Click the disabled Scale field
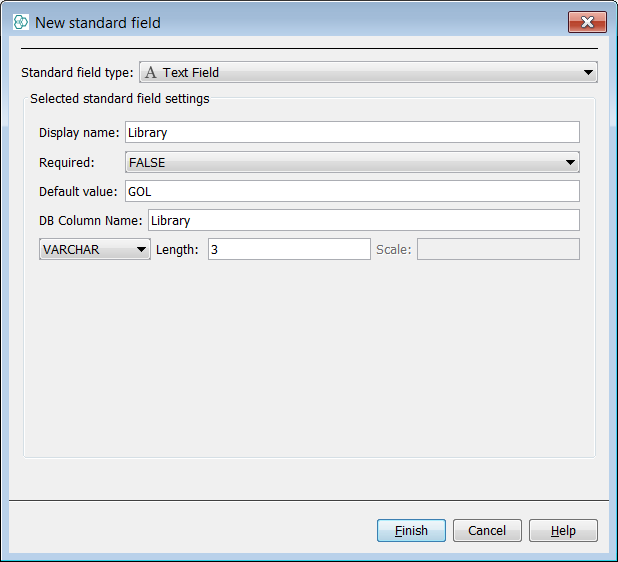618x562 pixels. 497,249
